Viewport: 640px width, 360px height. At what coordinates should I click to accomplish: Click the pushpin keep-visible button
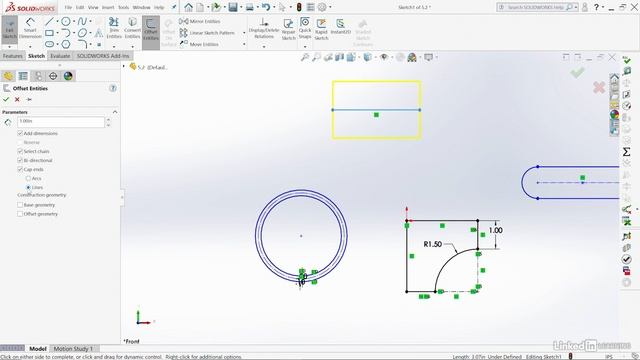[29, 99]
